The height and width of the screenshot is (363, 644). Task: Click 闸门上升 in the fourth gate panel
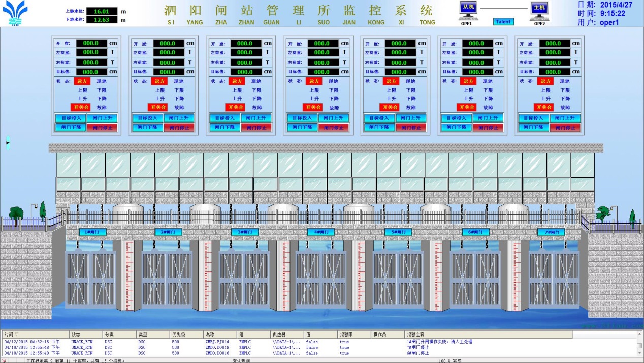tap(334, 118)
